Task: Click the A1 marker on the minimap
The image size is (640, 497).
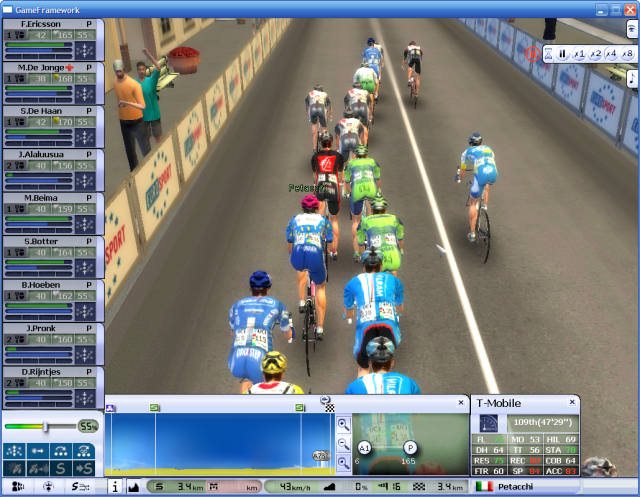Action: [364, 447]
